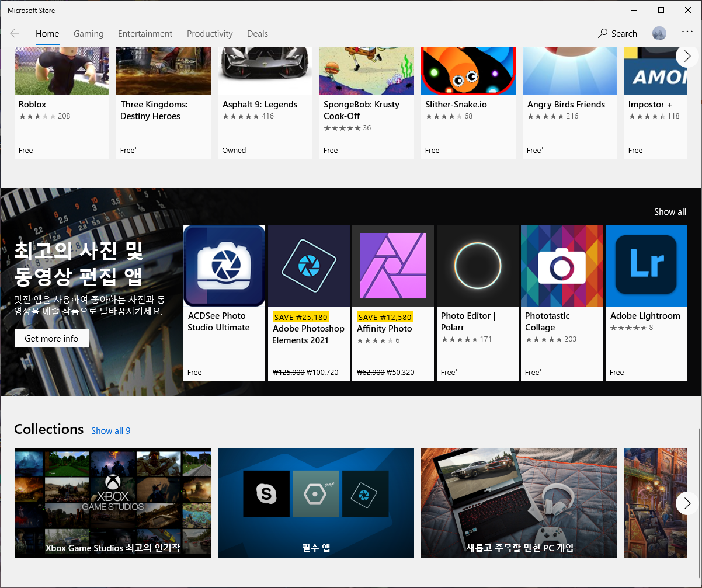Click the Search magnifier button
The width and height of the screenshot is (702, 588).
617,34
